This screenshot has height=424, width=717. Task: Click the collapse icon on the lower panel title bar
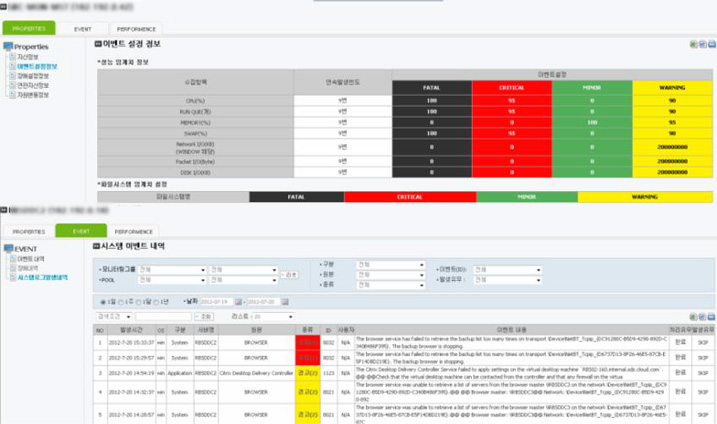pos(4,209)
